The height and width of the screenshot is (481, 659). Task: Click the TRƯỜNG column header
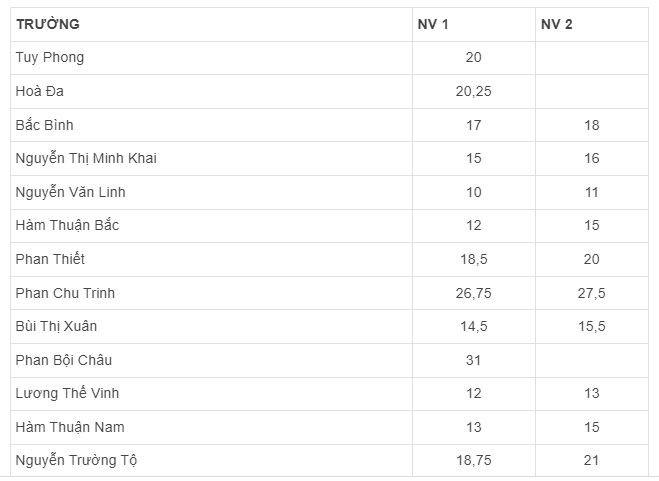pyautogui.click(x=48, y=24)
